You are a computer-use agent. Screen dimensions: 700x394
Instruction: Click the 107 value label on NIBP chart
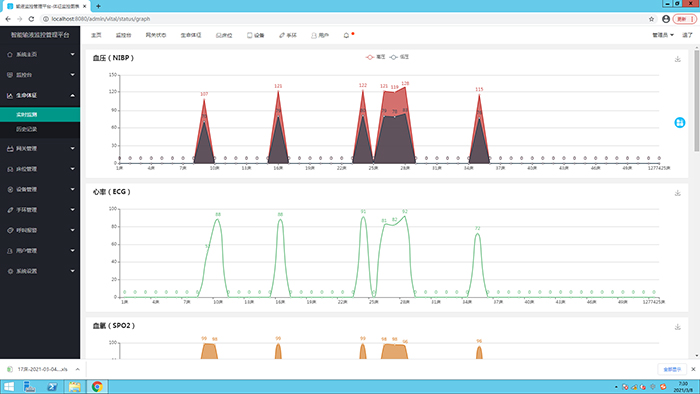click(x=204, y=94)
